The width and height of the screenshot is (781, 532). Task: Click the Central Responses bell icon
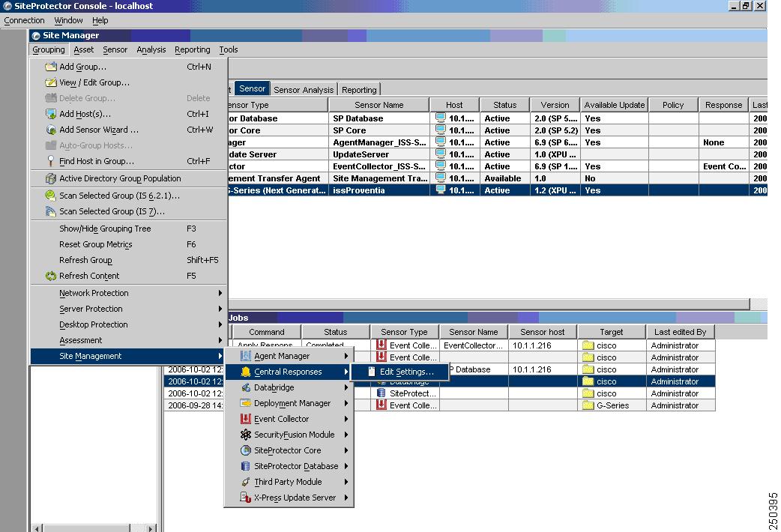pyautogui.click(x=246, y=372)
